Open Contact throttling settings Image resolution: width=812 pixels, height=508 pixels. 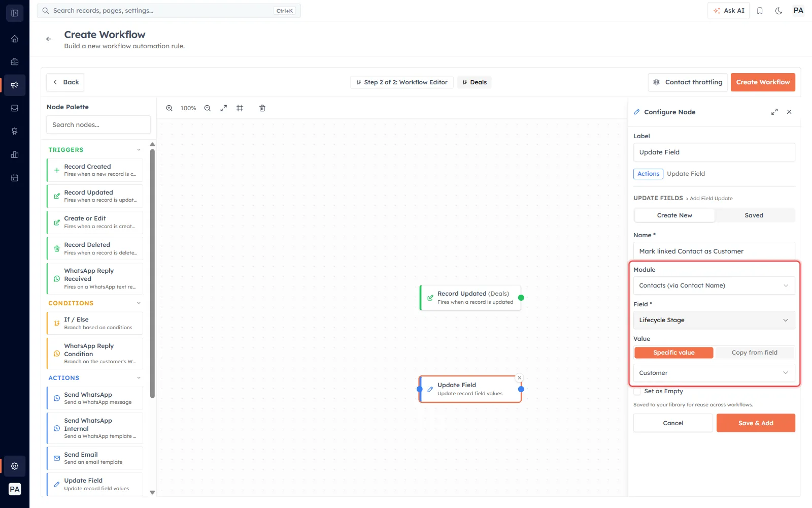point(688,82)
